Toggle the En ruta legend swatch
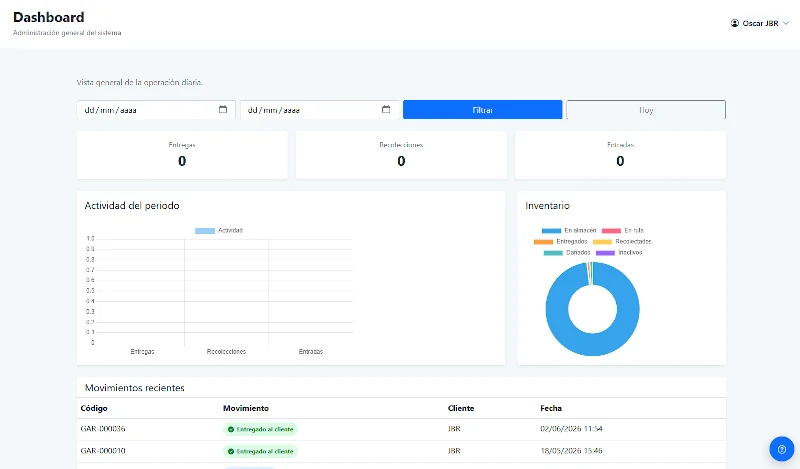This screenshot has height=469, width=800. point(612,231)
